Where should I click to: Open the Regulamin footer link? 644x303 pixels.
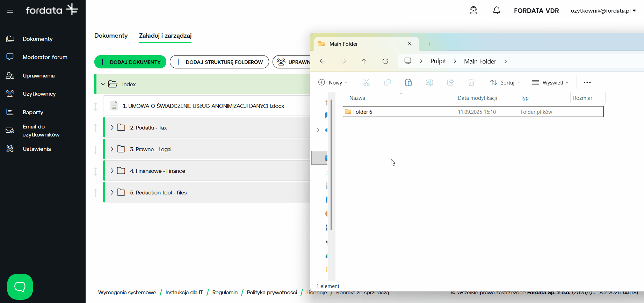(x=225, y=293)
